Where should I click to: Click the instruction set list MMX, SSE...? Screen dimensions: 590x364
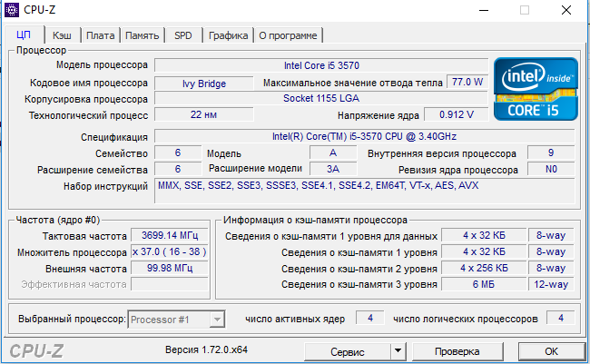click(x=364, y=191)
